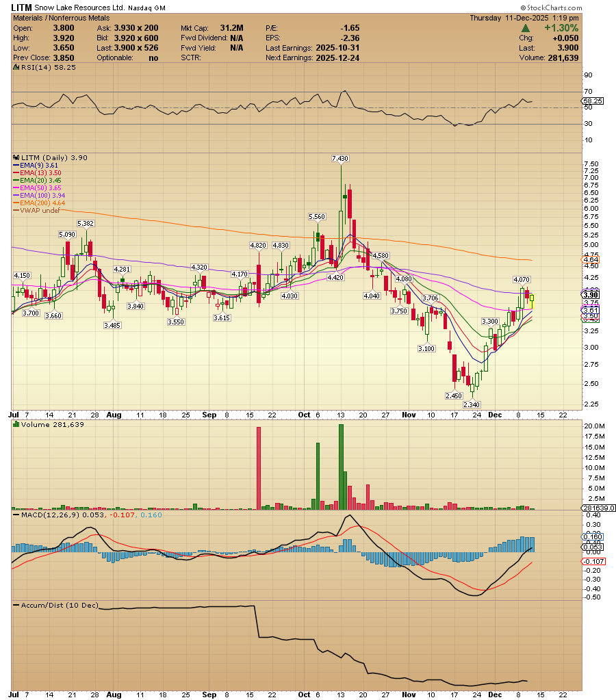Image resolution: width=616 pixels, height=700 pixels.
Task: Click the 7.430 peak price label
Action: pos(340,159)
